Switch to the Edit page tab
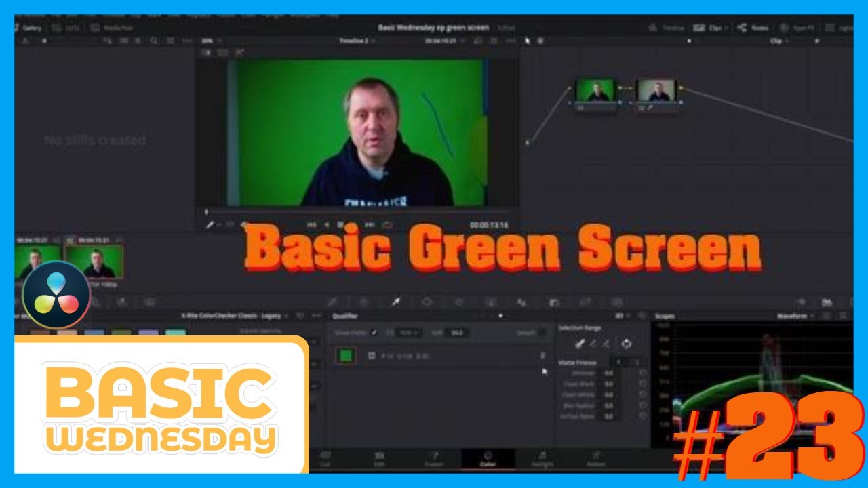 coord(379,459)
